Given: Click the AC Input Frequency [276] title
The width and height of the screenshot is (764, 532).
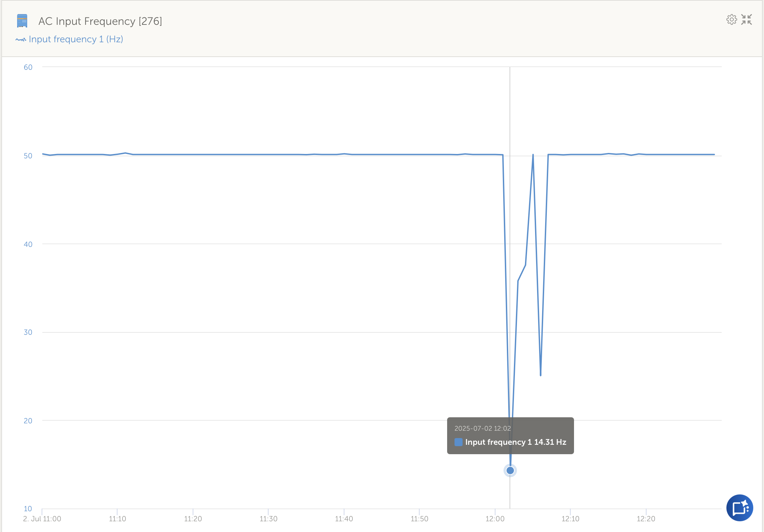Looking at the screenshot, I should (x=100, y=21).
